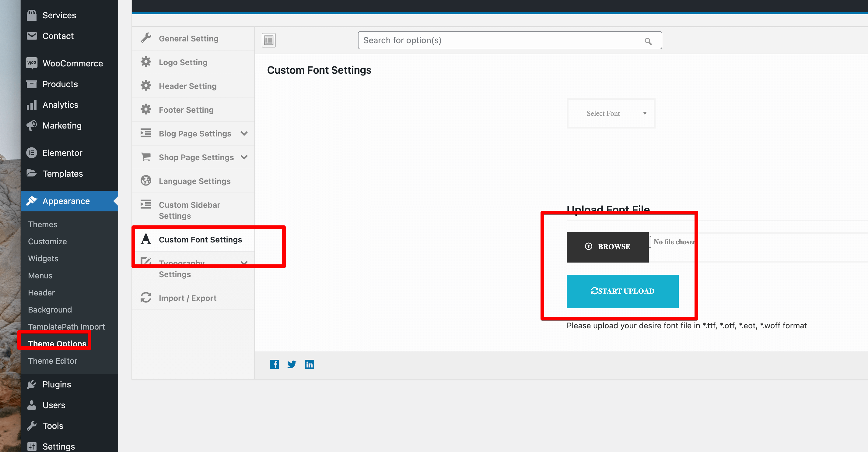This screenshot has width=868, height=452.
Task: Open the General Setting tab
Action: (188, 38)
